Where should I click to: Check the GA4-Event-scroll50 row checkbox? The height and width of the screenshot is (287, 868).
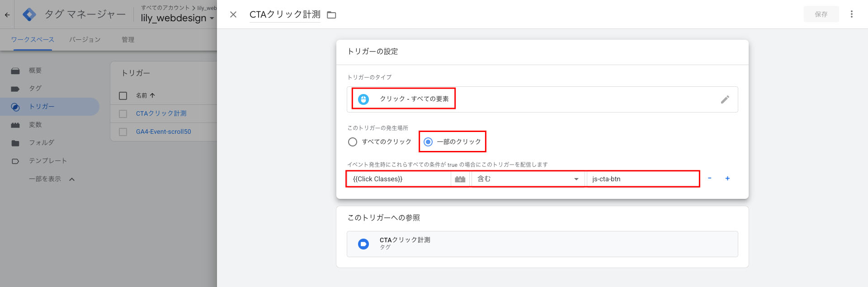[123, 132]
